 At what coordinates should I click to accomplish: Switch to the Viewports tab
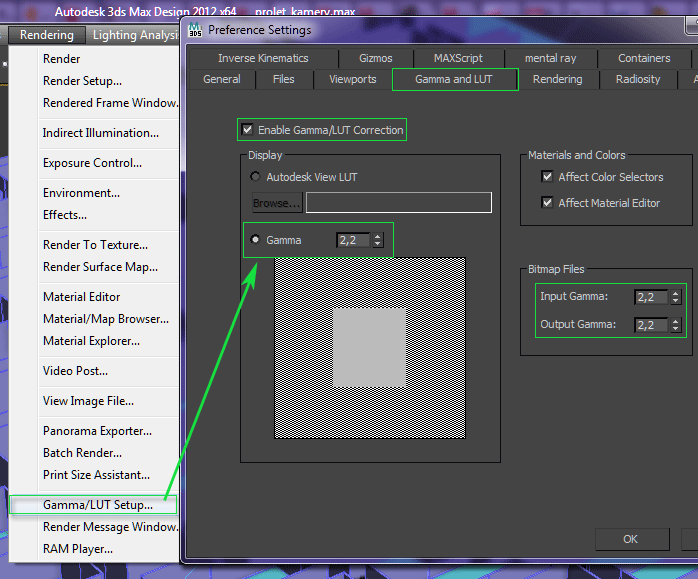353,79
